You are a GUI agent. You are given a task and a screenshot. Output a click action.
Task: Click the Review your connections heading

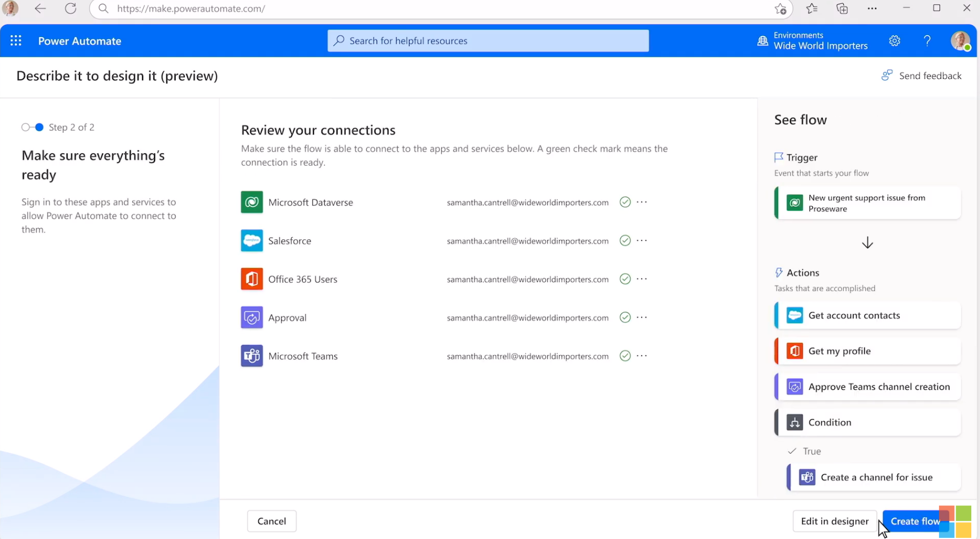[318, 130]
